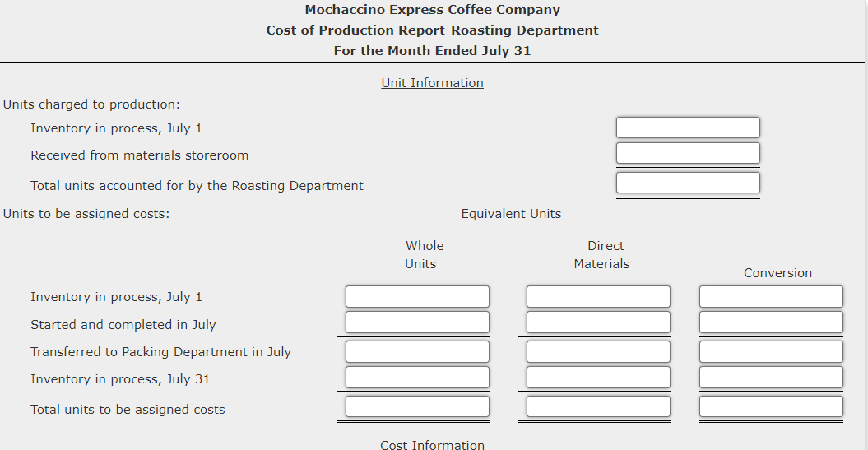Click Whole Units field for Transferred to Packing Department
The height and width of the screenshot is (450, 868).
[x=417, y=351]
